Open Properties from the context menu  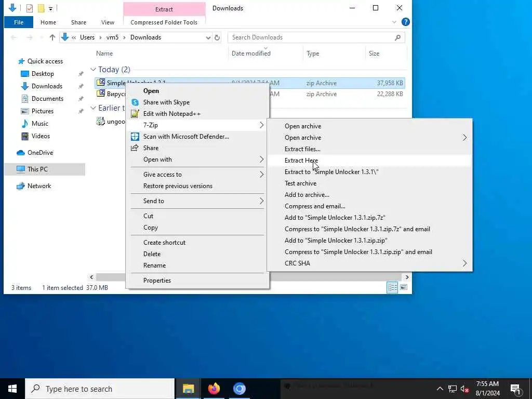tap(197, 280)
